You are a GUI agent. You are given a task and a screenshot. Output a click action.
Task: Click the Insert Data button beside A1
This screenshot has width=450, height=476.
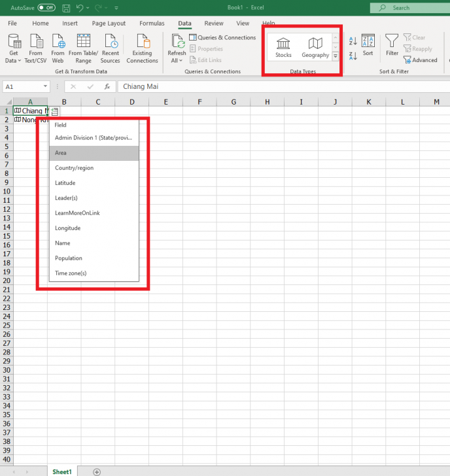(55, 111)
